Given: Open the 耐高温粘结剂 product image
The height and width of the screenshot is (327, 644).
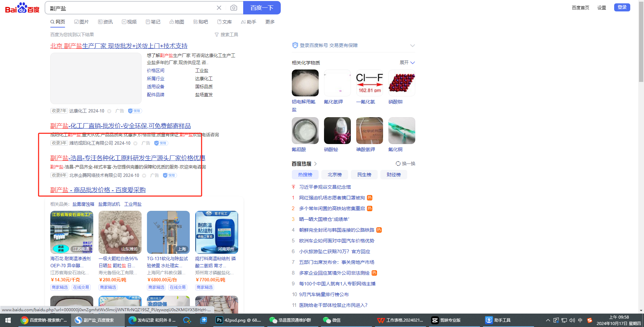Looking at the screenshot, I should click(217, 232).
